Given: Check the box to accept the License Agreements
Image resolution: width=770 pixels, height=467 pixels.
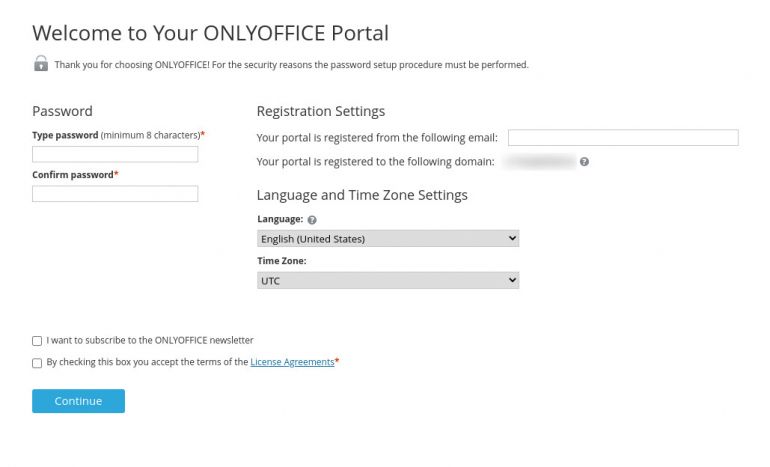Looking at the screenshot, I should [x=37, y=363].
